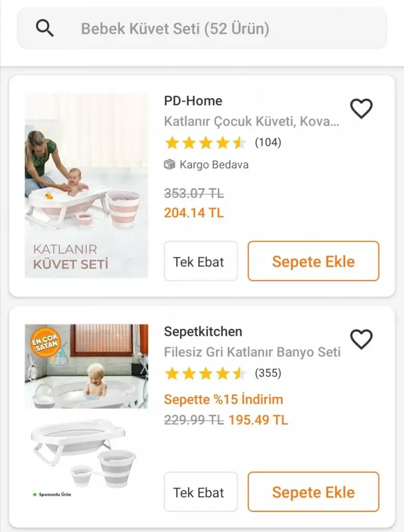The image size is (404, 532).
Task: Click the Sepetkitchen brand name
Action: 203,331
